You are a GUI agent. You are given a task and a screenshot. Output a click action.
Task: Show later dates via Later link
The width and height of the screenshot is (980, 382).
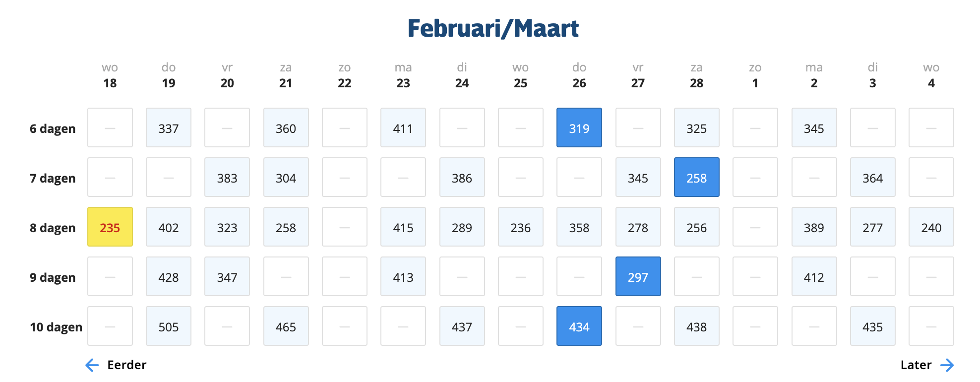coord(916,365)
